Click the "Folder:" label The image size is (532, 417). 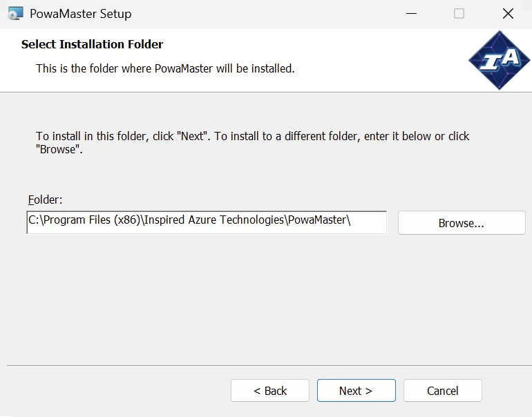point(45,200)
